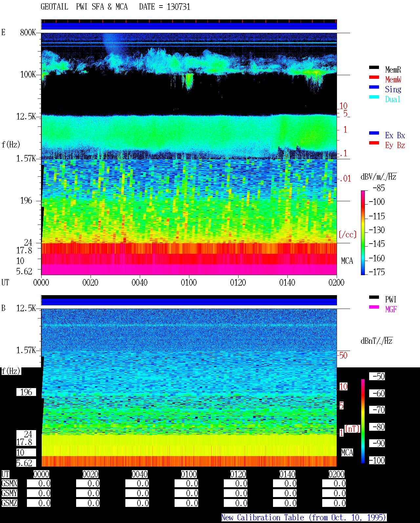
Task: Click the black MemR legend swatch
Action: point(374,68)
